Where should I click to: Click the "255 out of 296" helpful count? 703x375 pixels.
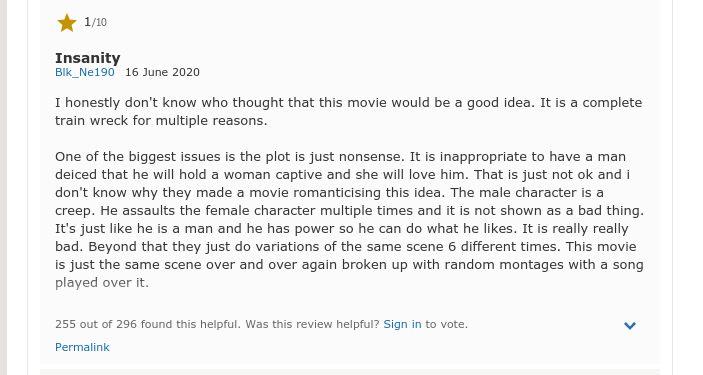tap(96, 324)
